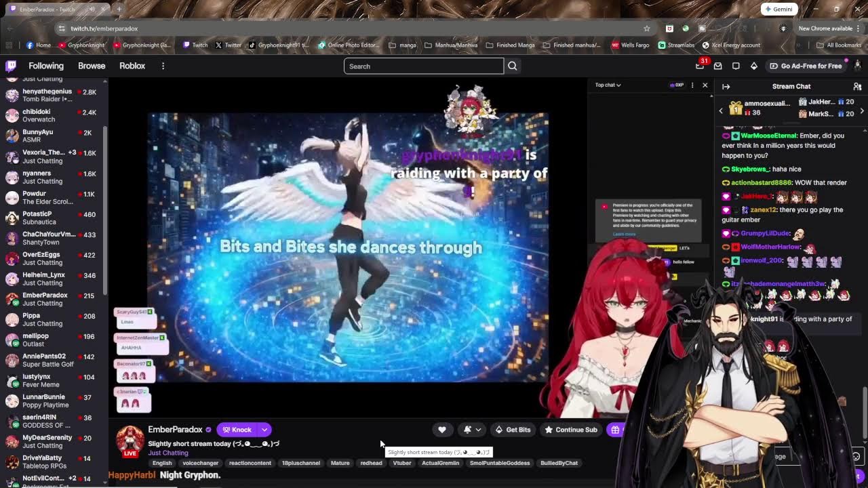Open the three-dot More menu in navbar
This screenshot has height=488, width=868.
163,66
